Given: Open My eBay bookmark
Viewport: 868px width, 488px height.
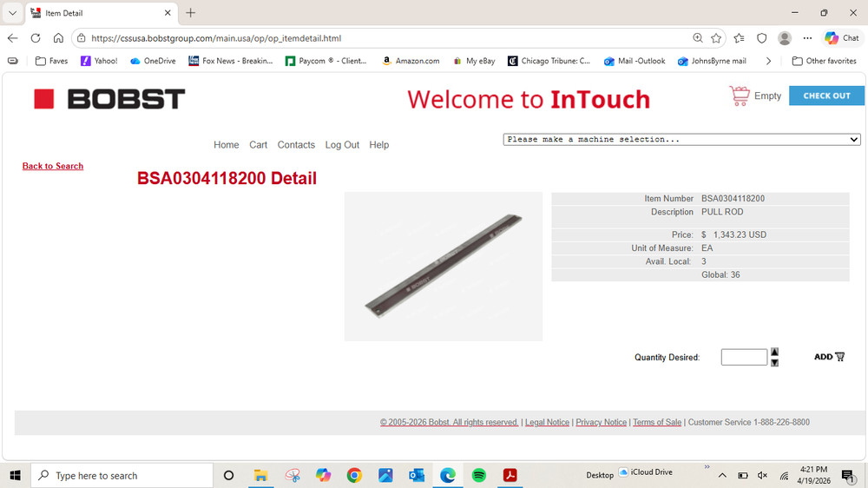Looking at the screenshot, I should (x=473, y=61).
